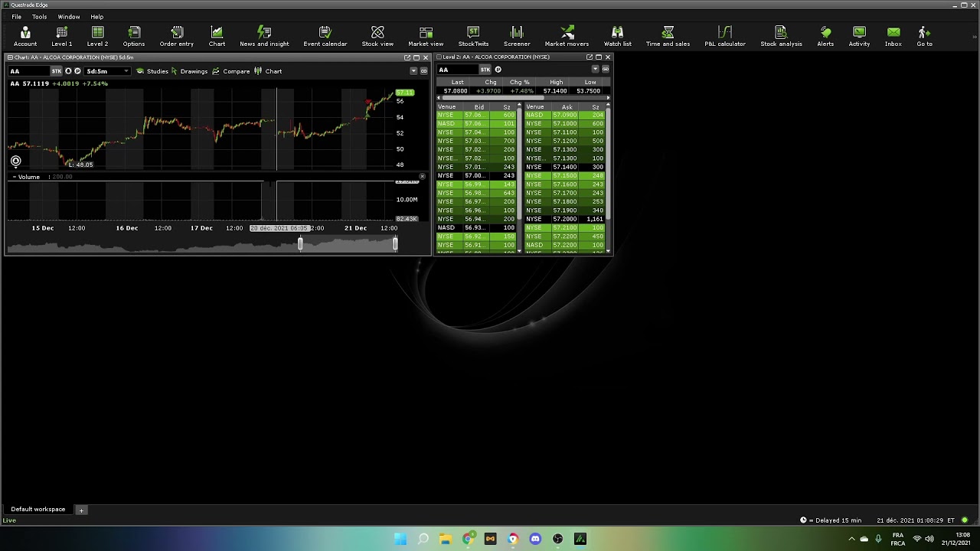
Task: Expand the Level 2 panel options dropdown arrow
Action: (595, 69)
